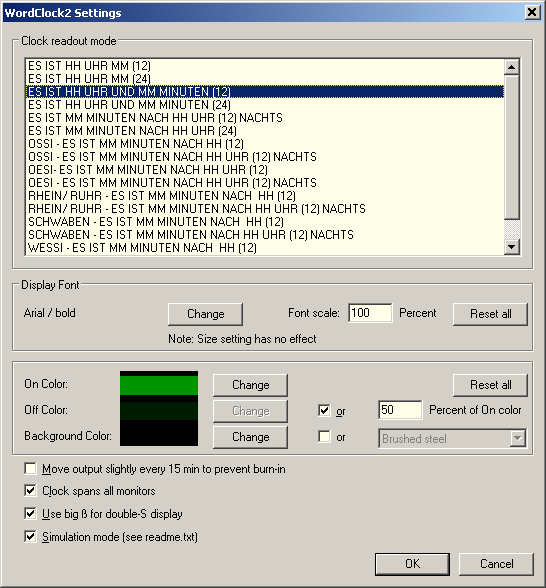Viewport: 546px width, 588px height.
Task: Click Change button for On Color
Action: click(x=250, y=385)
